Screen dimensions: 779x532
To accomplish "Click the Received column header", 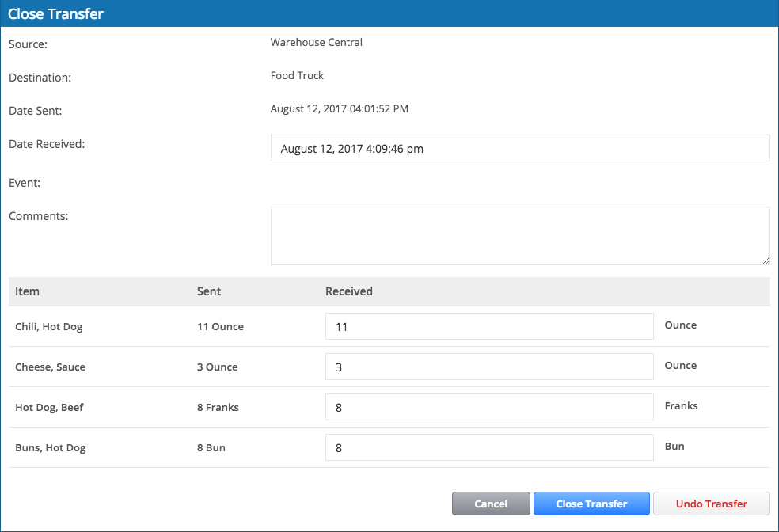I will point(349,291).
